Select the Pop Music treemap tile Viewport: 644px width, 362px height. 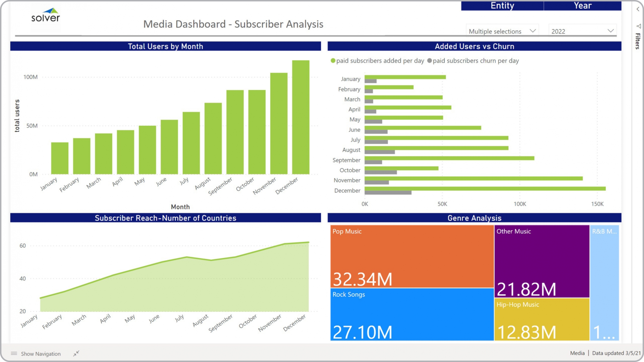412,256
